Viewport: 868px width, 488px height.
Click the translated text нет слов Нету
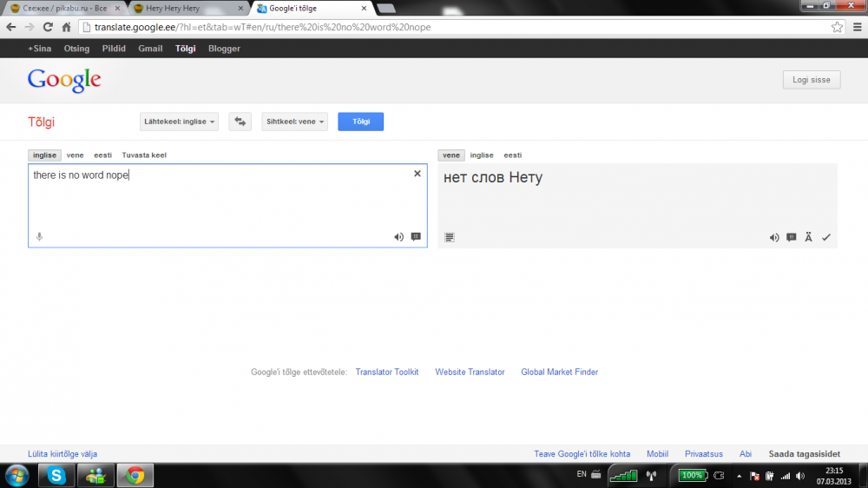[493, 177]
